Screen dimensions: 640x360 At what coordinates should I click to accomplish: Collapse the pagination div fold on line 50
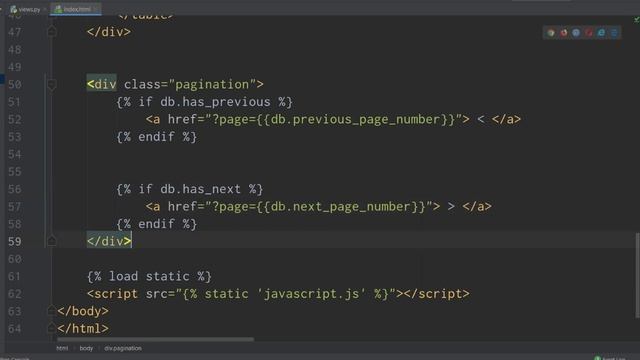click(52, 84)
